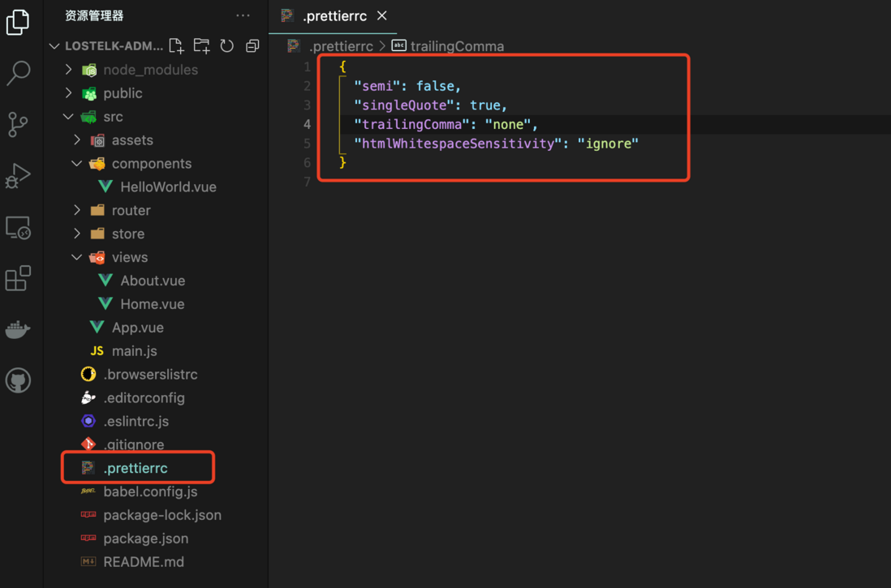Screen dimensions: 891x588
Task: Click the "ignore" value on line 5
Action: pos(608,144)
